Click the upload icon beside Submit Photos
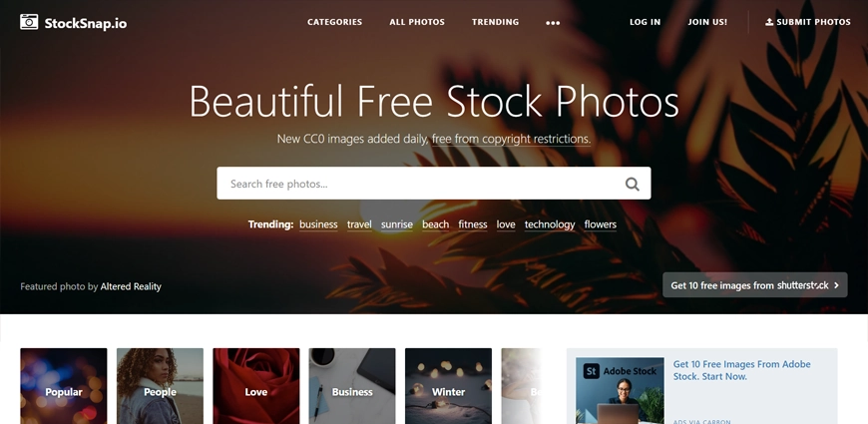This screenshot has width=868, height=424. [769, 22]
